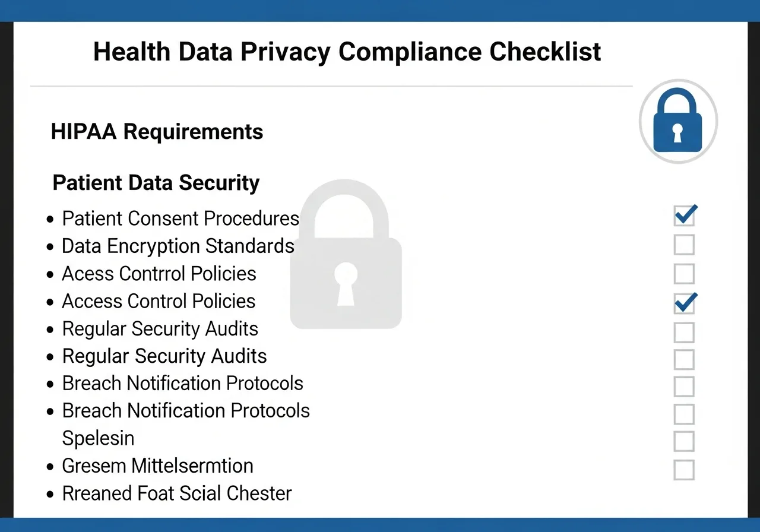Select the Gresem Mittelsermtion list item
Screen dimensions: 760x532
tap(157, 465)
